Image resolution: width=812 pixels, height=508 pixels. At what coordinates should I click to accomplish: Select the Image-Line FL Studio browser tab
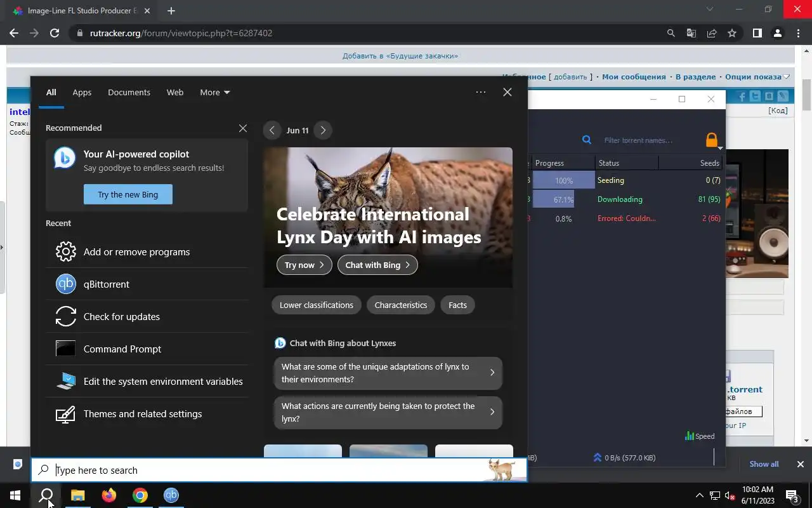pos(81,11)
